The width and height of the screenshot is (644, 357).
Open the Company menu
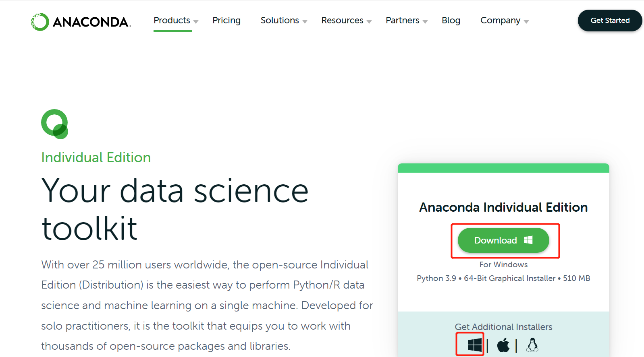coord(500,21)
